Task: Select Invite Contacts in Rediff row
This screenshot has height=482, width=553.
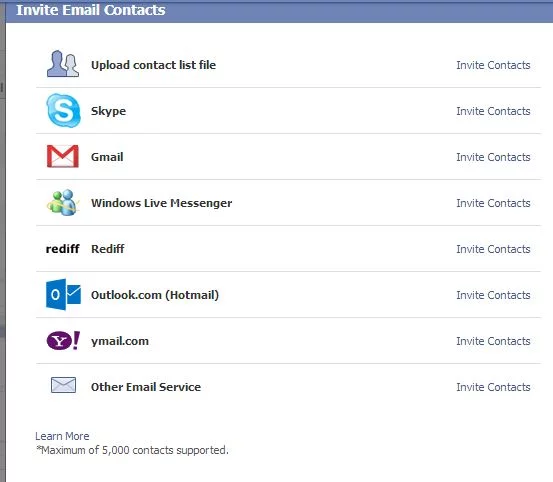Action: [493, 249]
